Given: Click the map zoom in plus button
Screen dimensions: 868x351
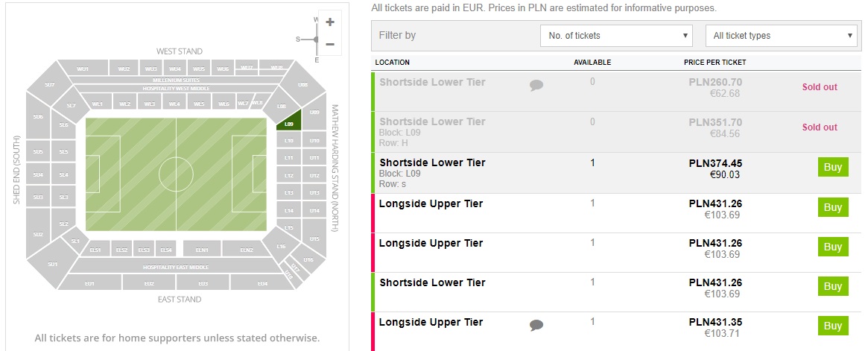Looking at the screenshot, I should point(330,22).
